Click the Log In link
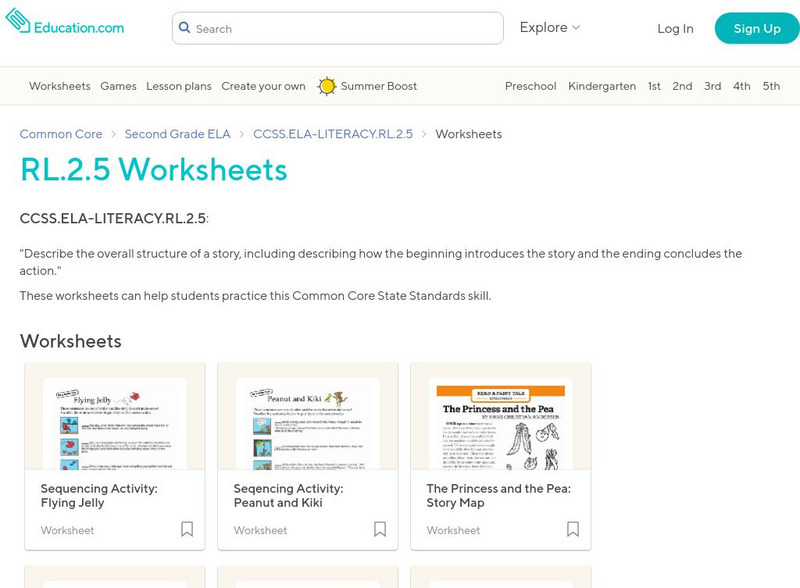Viewport: 800px width, 588px height. tap(675, 29)
